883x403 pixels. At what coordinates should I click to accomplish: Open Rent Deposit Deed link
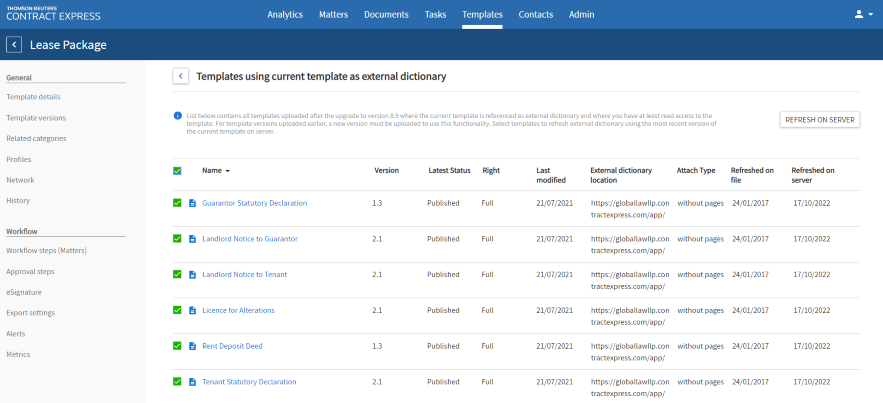pos(232,346)
